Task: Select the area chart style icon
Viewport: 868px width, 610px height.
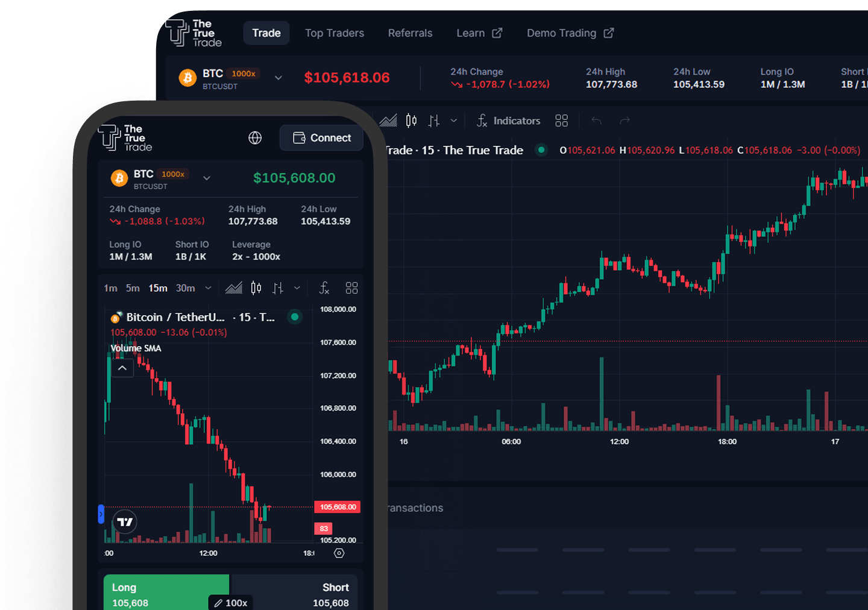Action: [388, 121]
